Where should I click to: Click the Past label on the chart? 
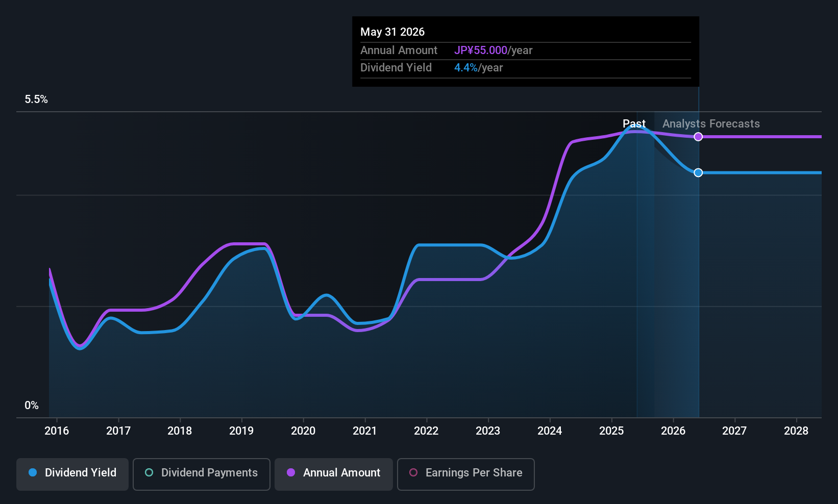(x=634, y=124)
